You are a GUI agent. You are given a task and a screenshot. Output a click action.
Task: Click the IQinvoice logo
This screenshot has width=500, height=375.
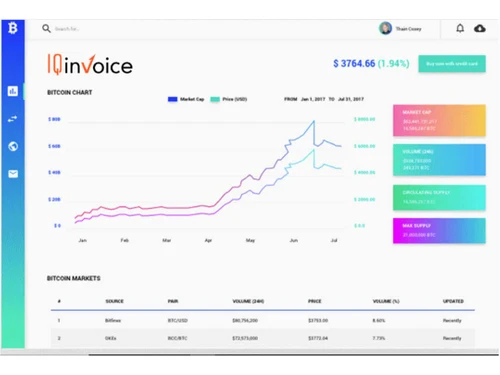pyautogui.click(x=90, y=64)
